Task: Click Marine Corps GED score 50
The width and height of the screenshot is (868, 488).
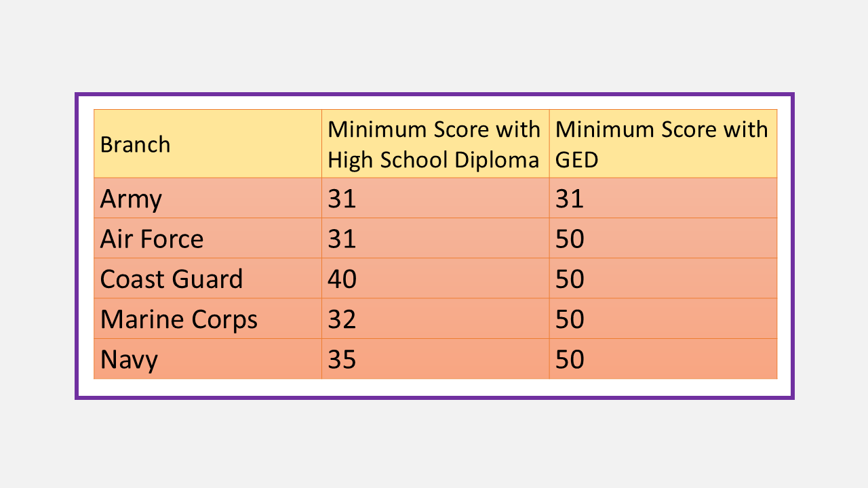Action: point(570,319)
